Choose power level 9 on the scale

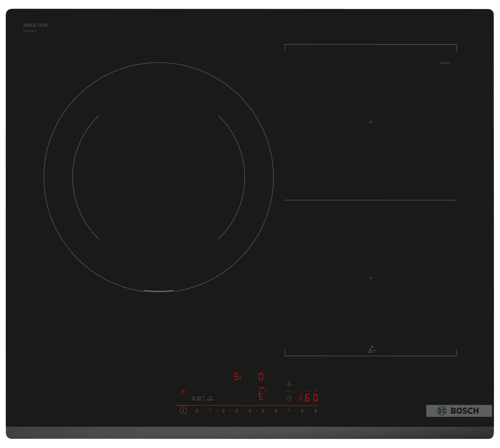point(315,411)
